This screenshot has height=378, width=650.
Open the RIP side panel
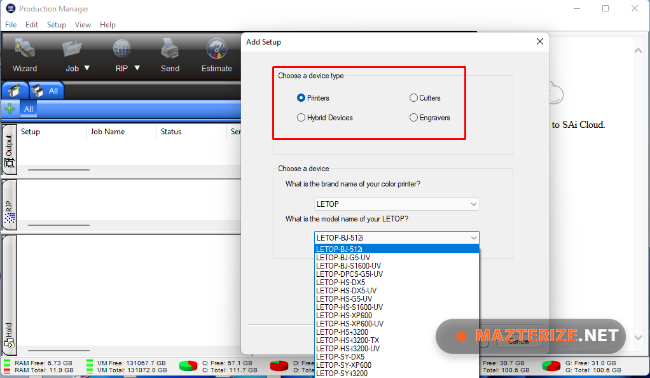point(9,205)
